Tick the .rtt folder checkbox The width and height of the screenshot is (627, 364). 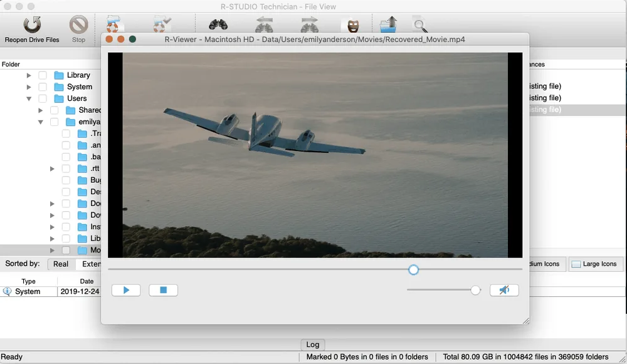pyautogui.click(x=66, y=169)
